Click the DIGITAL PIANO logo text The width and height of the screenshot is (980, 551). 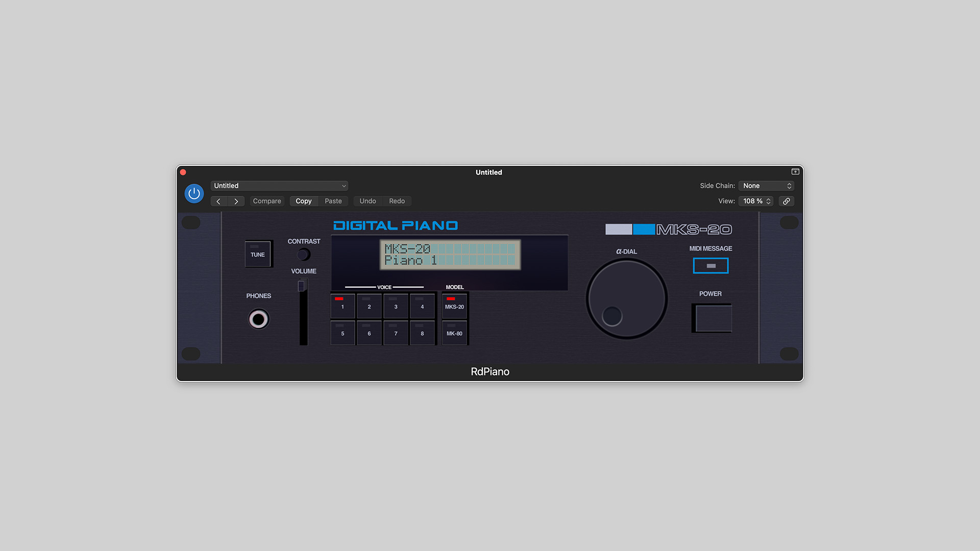click(x=396, y=226)
